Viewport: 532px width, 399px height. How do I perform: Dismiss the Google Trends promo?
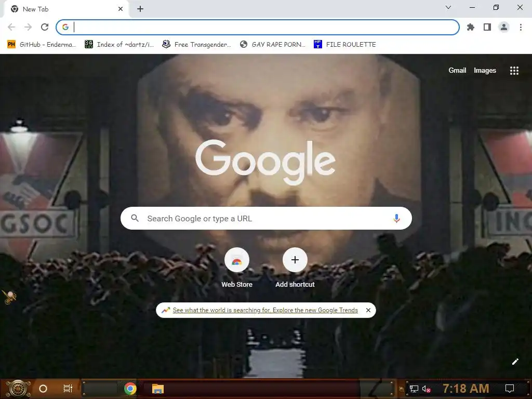tap(368, 310)
